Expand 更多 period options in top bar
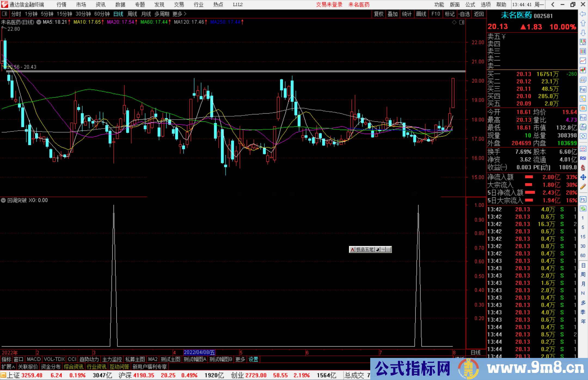This screenshot has height=380, width=588. coord(179,14)
